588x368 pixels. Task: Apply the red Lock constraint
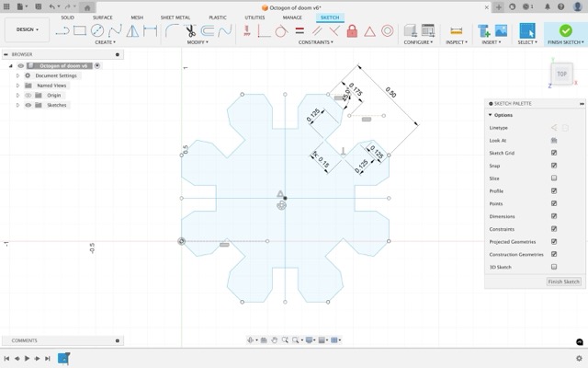352,30
